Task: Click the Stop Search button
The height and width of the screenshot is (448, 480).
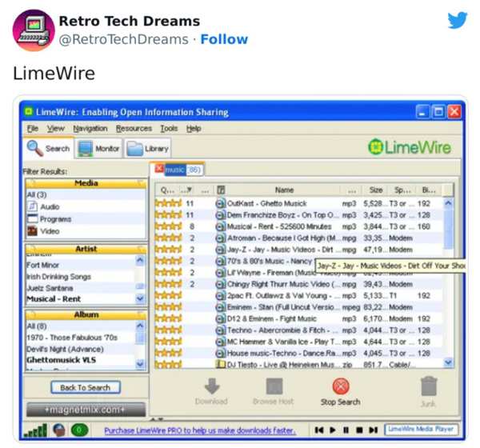Action: [x=341, y=392]
